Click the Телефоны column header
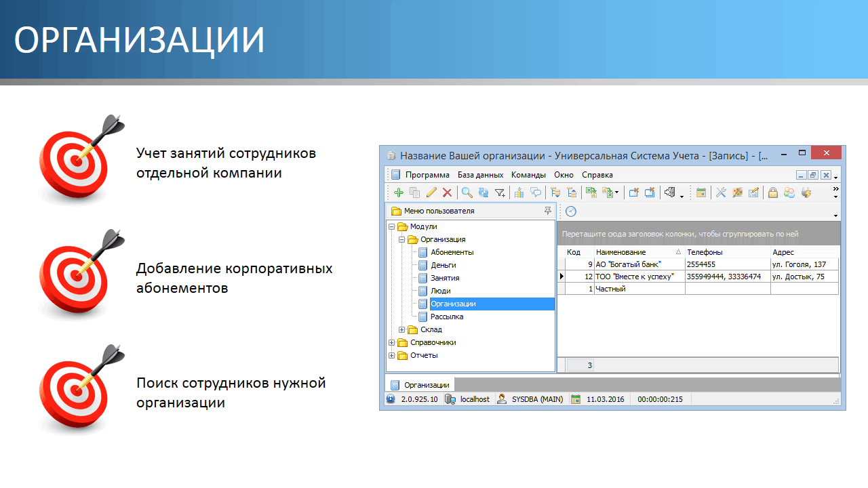The height and width of the screenshot is (488, 868). coord(727,252)
